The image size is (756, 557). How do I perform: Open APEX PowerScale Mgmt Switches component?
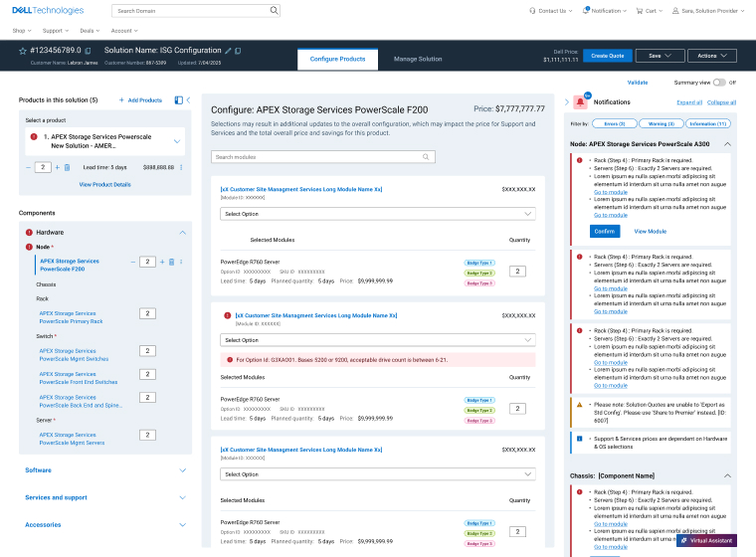coord(74,355)
